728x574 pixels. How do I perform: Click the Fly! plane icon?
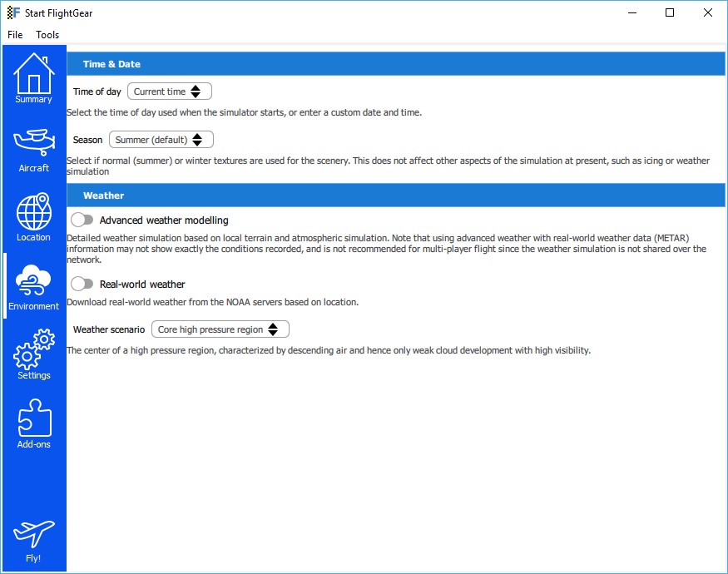[34, 534]
